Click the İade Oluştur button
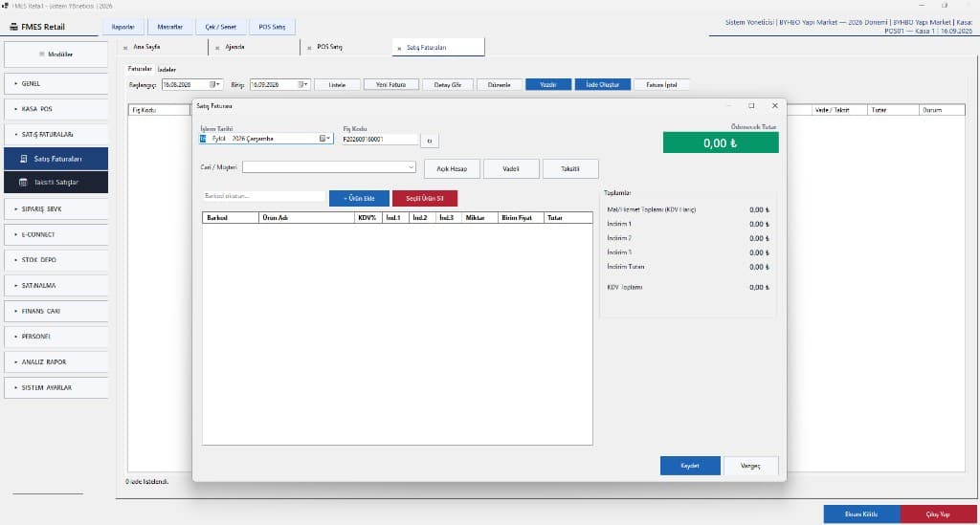Image resolution: width=980 pixels, height=525 pixels. pos(603,85)
